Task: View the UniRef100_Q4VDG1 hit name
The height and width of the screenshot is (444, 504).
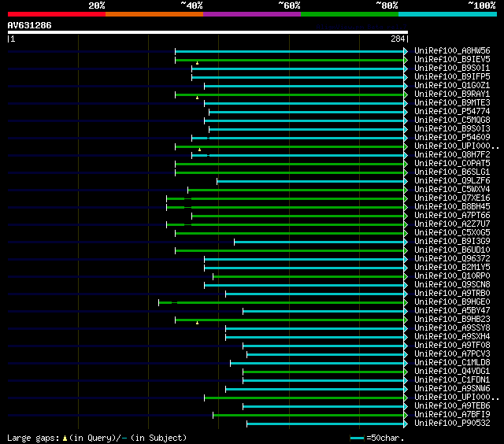Action: point(452,372)
